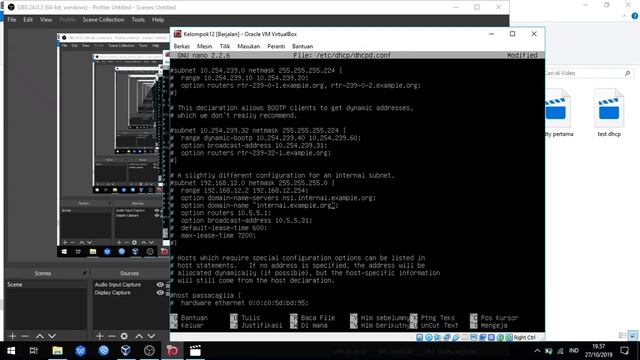Click the display indicator in the VirtualBox status bar
Screen dimensions: 640x360
473,337
